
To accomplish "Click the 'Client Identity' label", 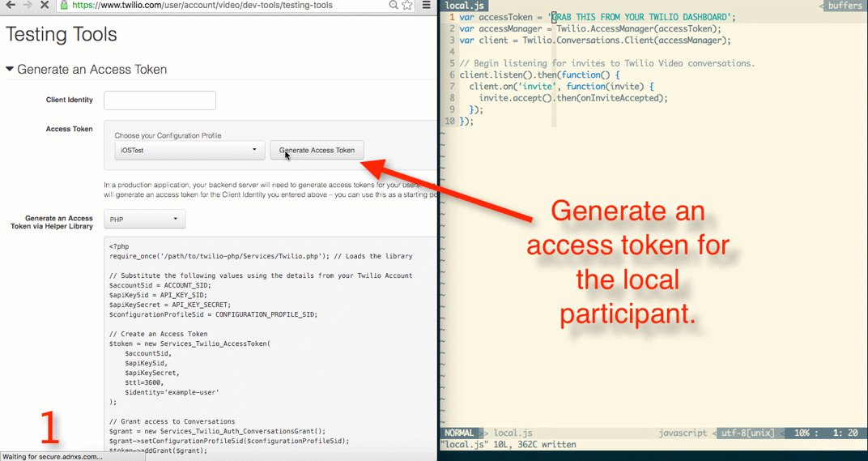I will click(x=69, y=100).
